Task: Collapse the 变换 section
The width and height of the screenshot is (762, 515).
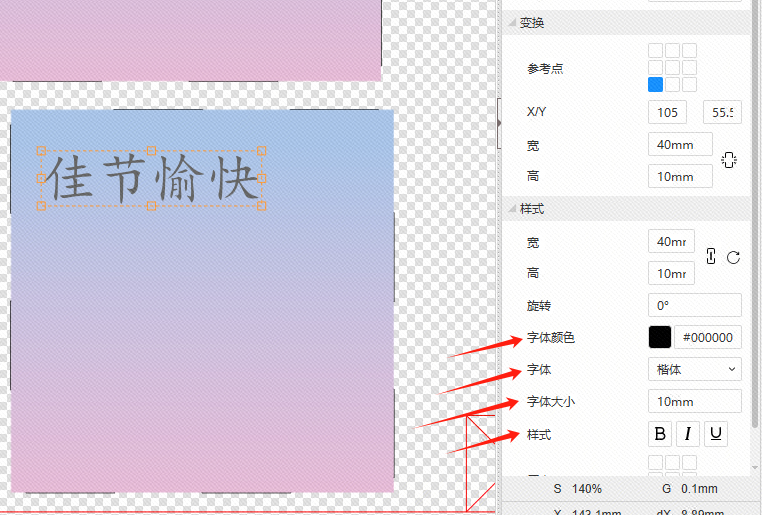Action: (512, 23)
